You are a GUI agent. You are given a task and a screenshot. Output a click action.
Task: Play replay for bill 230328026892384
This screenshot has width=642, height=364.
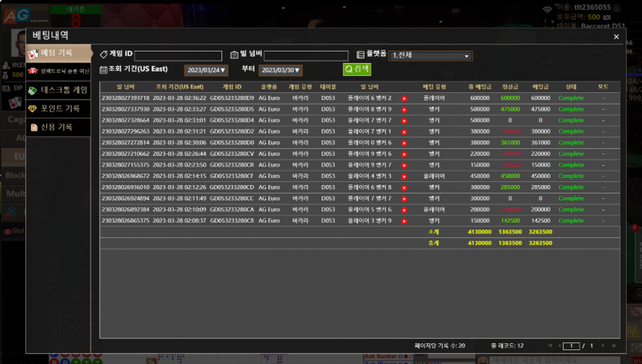click(x=404, y=210)
